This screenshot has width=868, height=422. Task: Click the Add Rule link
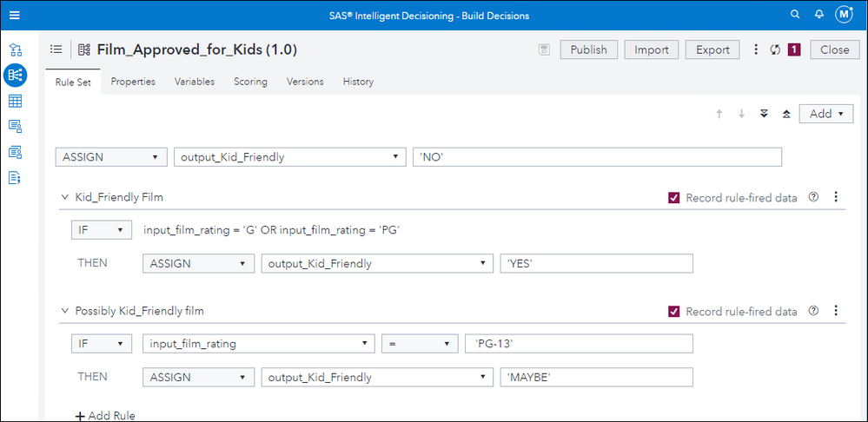(105, 416)
